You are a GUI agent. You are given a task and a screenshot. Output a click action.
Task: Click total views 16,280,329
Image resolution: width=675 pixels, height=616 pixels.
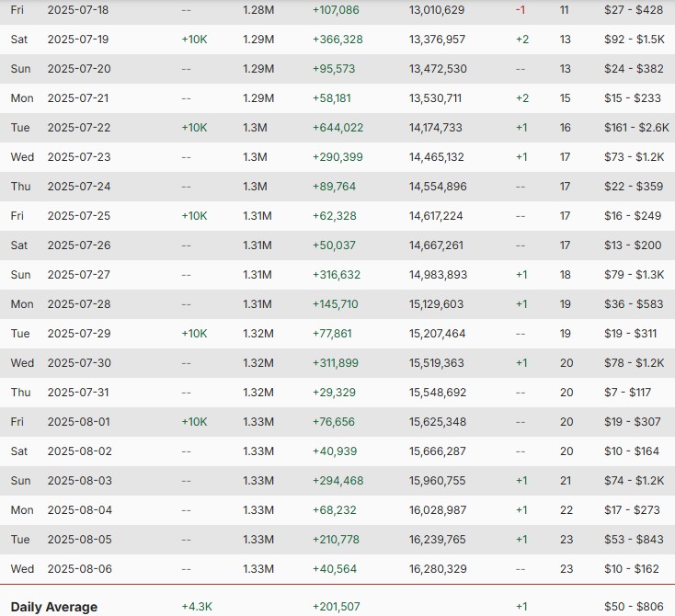[x=438, y=568]
